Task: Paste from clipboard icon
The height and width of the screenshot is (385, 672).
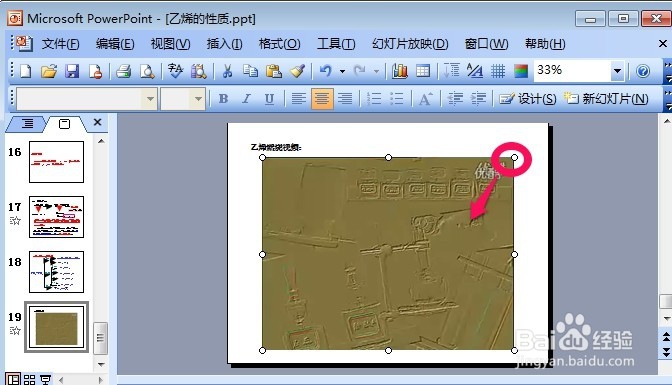Action: [273, 71]
